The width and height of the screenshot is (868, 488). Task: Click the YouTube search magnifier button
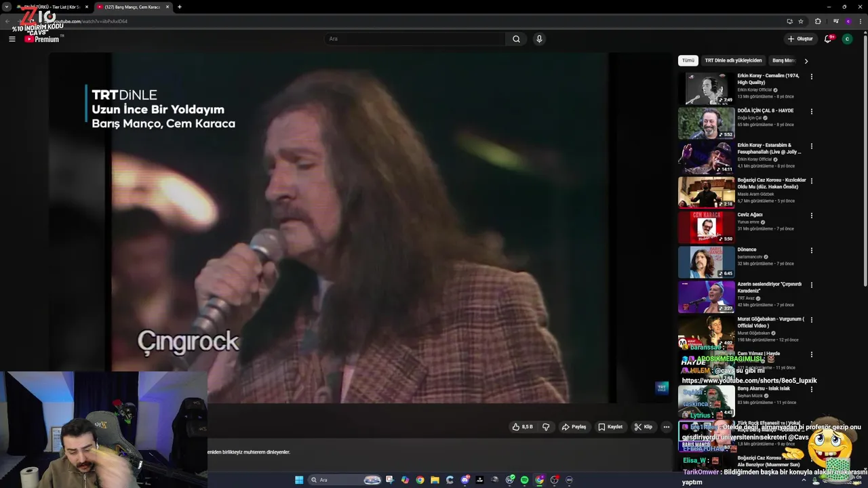click(516, 39)
